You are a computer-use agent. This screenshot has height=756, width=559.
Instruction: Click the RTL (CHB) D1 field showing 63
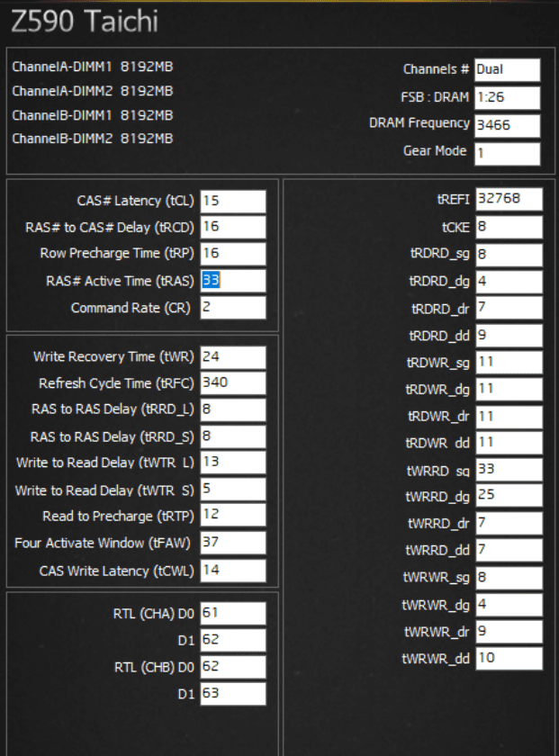[233, 694]
